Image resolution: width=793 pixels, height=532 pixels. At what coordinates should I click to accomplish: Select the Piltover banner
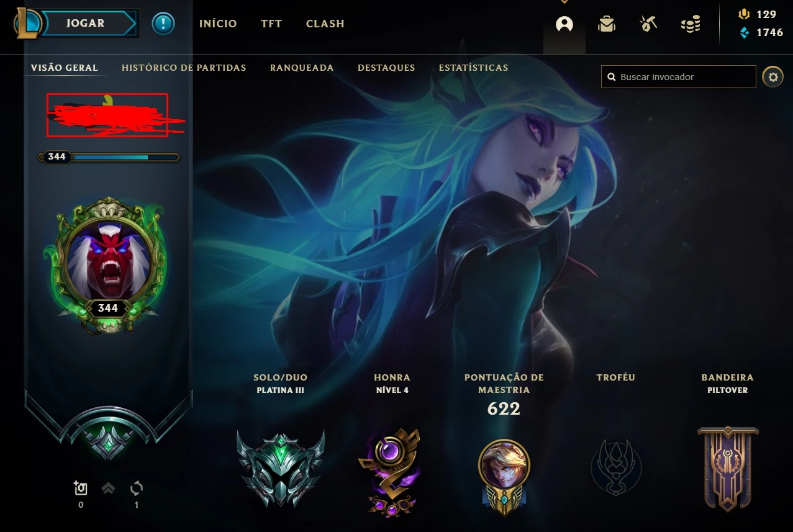click(728, 469)
